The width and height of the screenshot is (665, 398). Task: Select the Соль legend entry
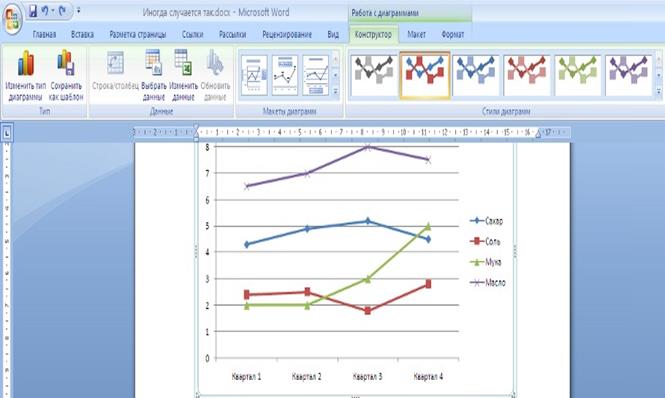tap(485, 241)
